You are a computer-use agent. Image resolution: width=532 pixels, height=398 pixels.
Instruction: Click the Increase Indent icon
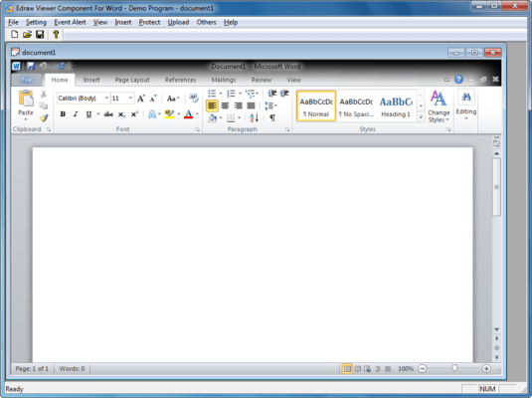tap(284, 94)
